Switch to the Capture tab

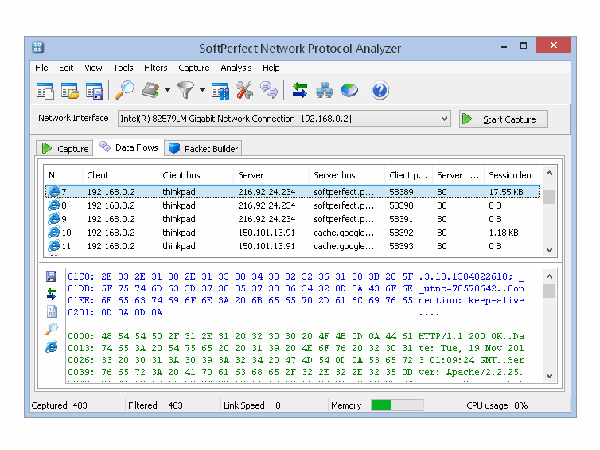65,148
